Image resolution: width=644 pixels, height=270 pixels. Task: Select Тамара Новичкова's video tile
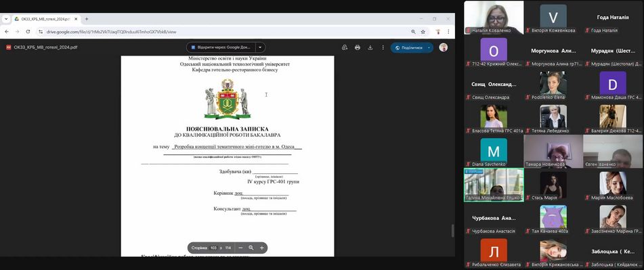(x=553, y=152)
